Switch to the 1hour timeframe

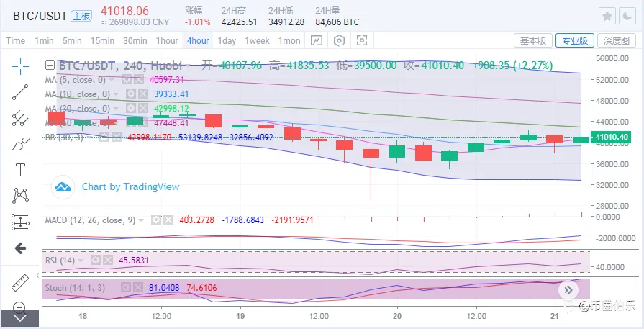[167, 40]
